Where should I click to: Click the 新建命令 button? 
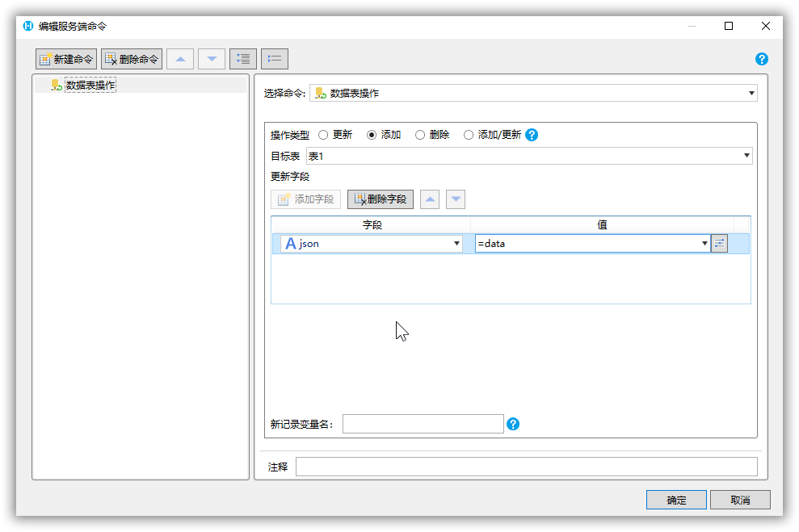66,59
